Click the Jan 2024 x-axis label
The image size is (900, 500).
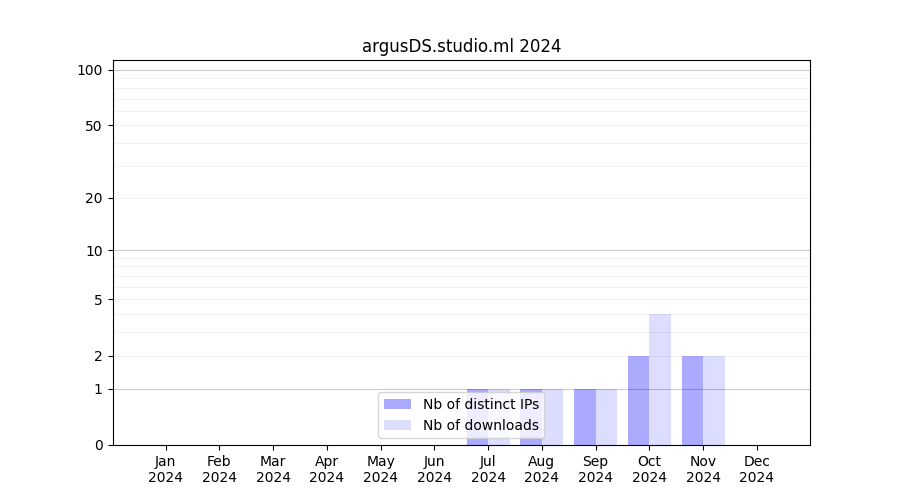tap(166, 469)
